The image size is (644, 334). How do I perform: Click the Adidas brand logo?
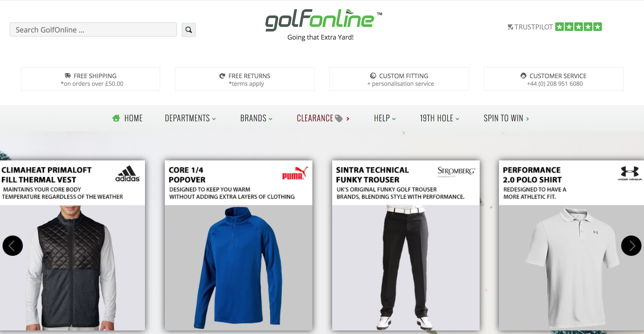pos(128,174)
